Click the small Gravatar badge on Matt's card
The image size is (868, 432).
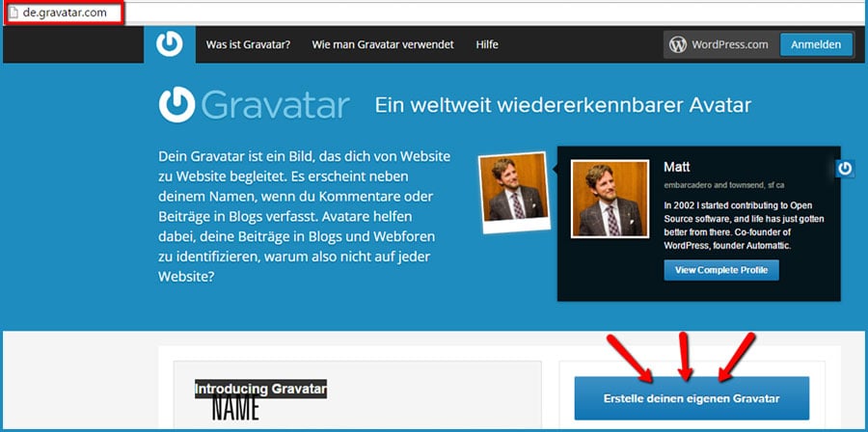(845, 169)
